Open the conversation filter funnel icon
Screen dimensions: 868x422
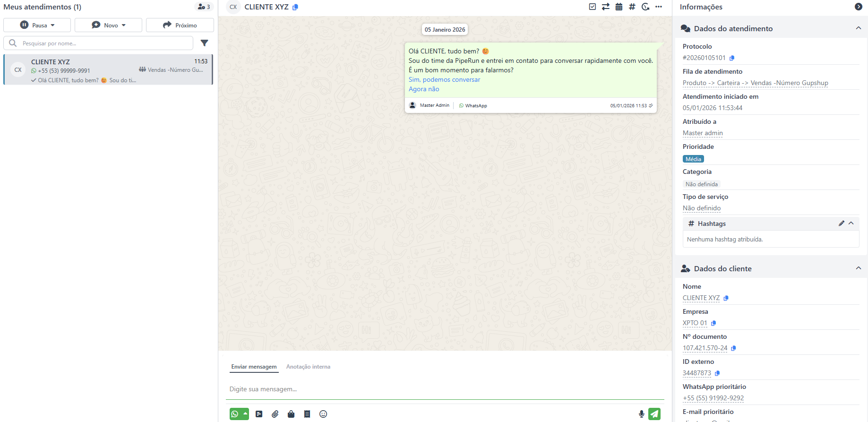(x=204, y=43)
